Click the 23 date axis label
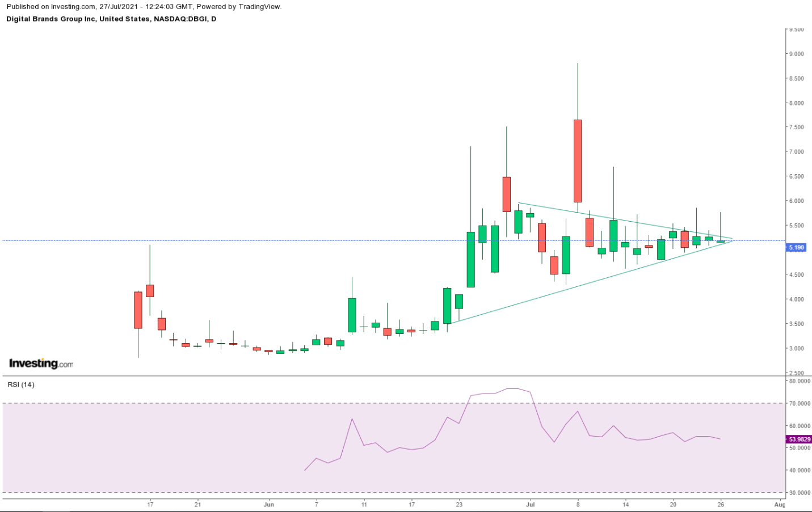 point(459,505)
